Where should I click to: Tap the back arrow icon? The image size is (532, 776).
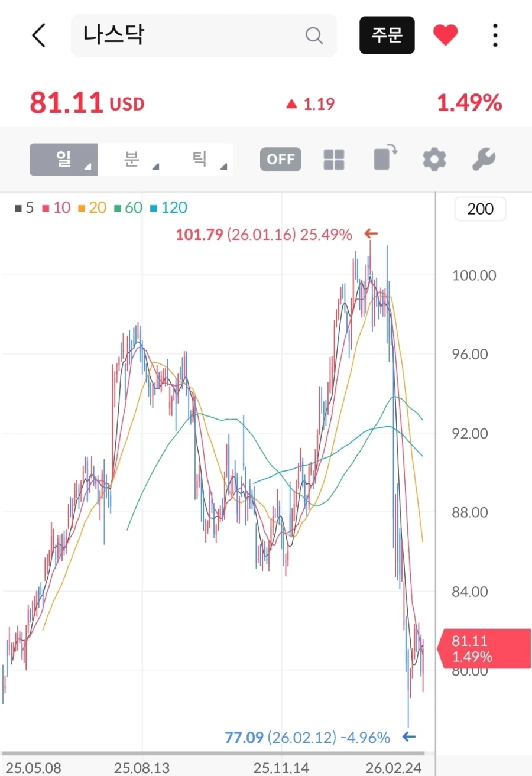[39, 35]
